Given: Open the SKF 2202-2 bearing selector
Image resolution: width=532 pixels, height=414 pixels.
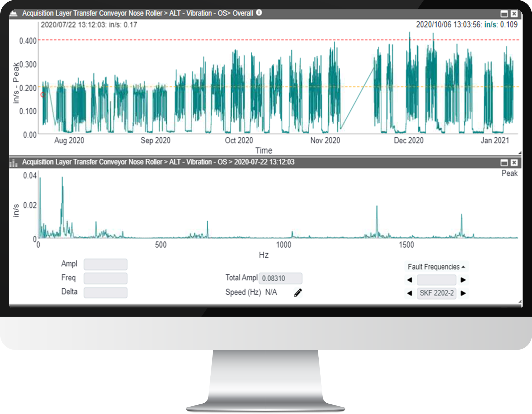Looking at the screenshot, I should click(x=437, y=293).
